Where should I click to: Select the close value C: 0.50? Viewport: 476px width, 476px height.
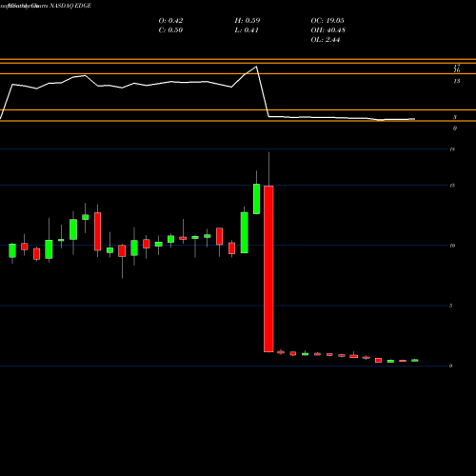tap(170, 30)
